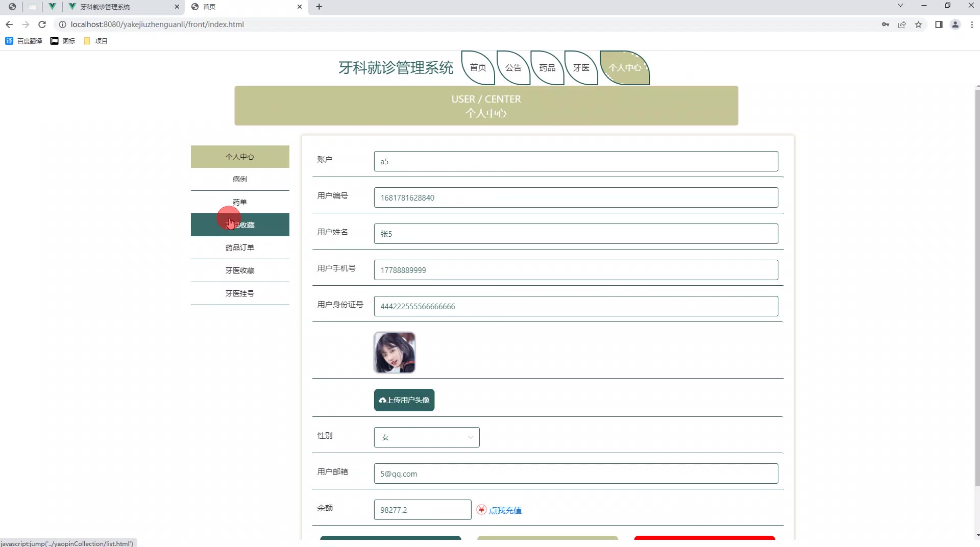Screen dimensions: 980x547
Task: Bookmark this page with the star icon
Action: click(918, 24)
